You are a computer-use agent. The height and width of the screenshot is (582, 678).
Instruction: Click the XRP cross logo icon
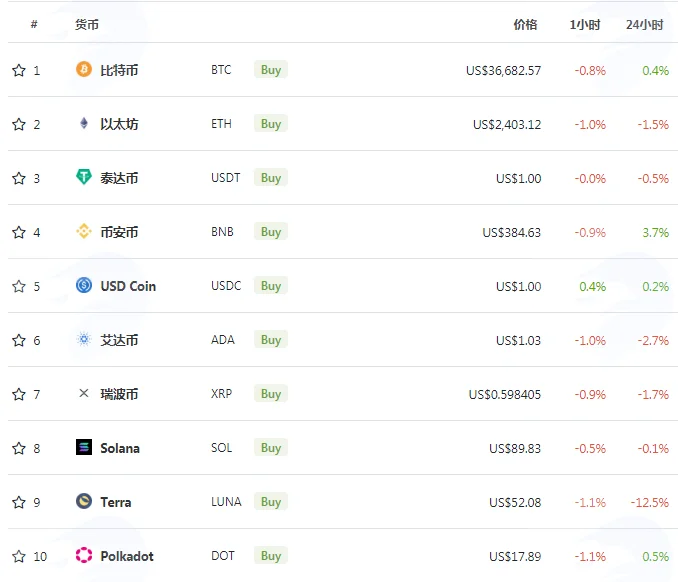(x=84, y=393)
